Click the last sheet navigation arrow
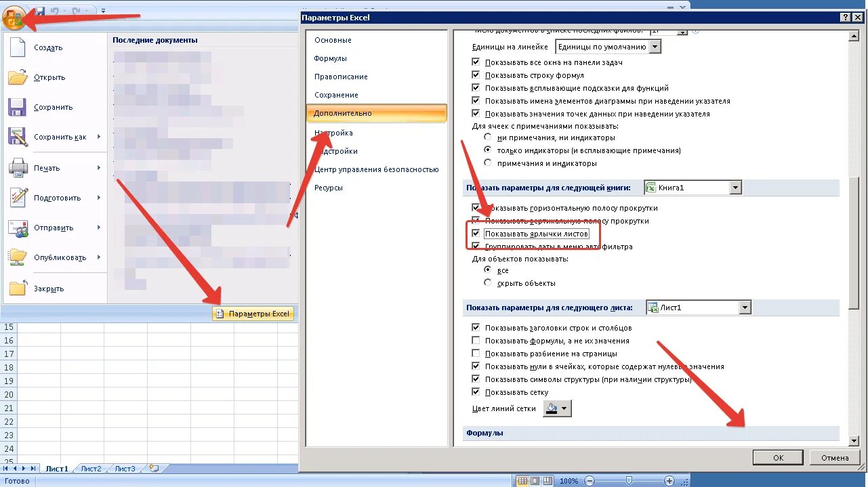Screen dimensions: 868x487 click(33, 469)
